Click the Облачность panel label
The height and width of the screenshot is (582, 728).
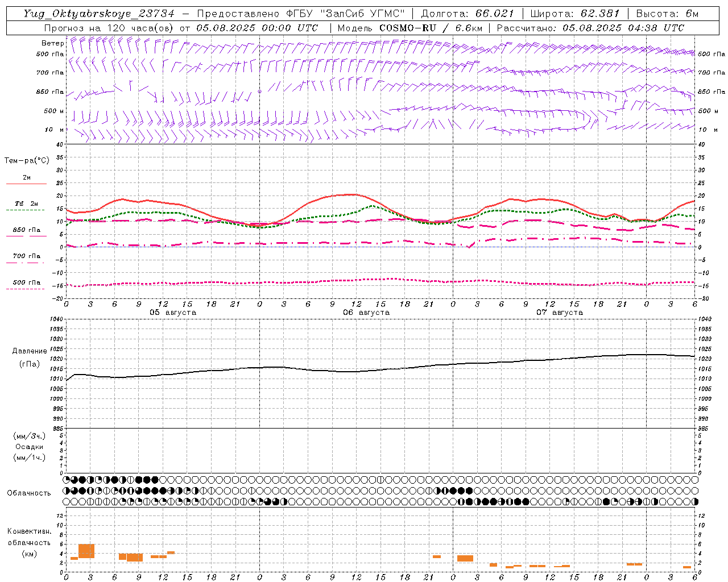click(29, 493)
